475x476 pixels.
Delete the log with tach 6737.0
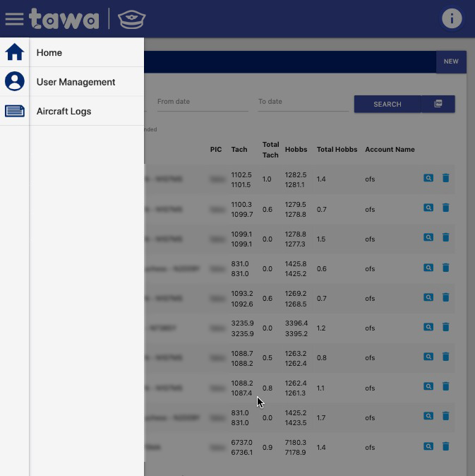[446, 446]
